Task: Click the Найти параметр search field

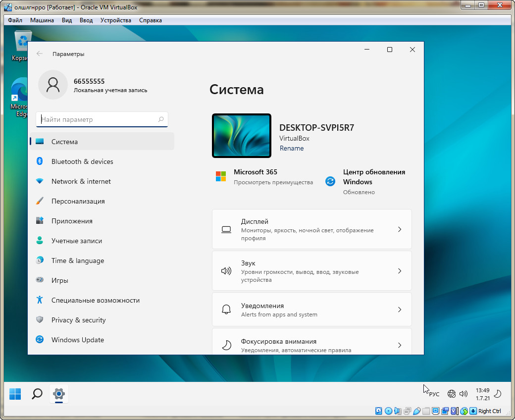Action: [x=99, y=119]
